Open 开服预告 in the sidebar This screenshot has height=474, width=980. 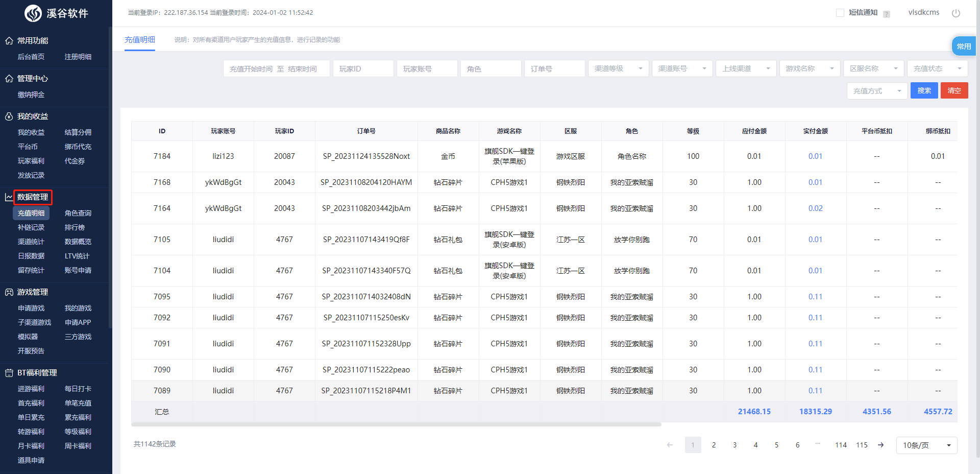tap(31, 351)
